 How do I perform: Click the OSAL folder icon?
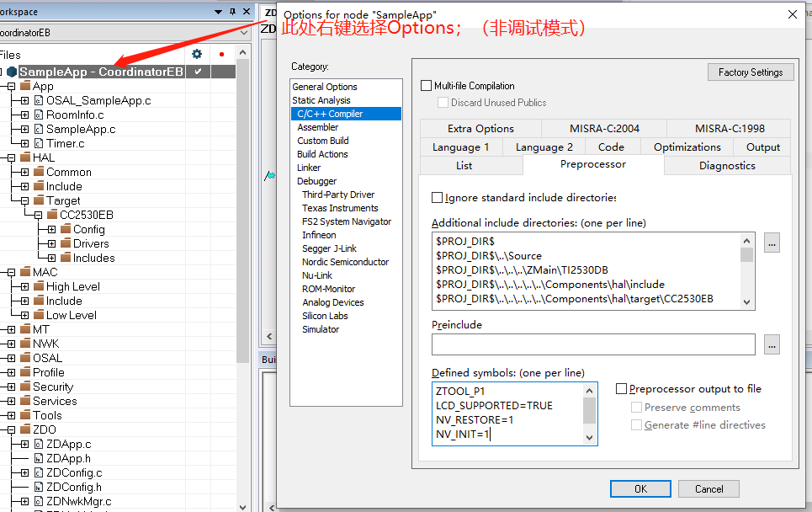point(25,358)
